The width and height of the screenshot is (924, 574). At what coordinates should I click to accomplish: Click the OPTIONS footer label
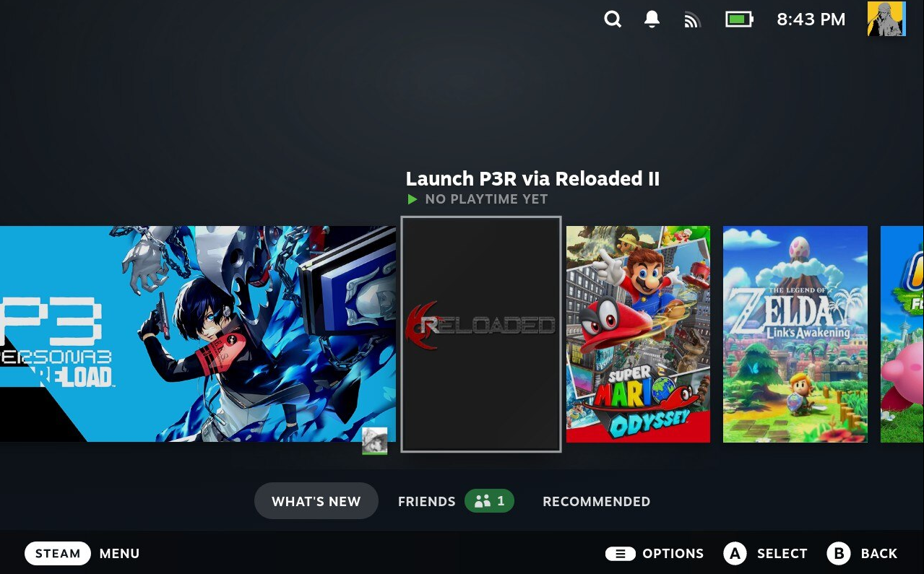coord(673,554)
